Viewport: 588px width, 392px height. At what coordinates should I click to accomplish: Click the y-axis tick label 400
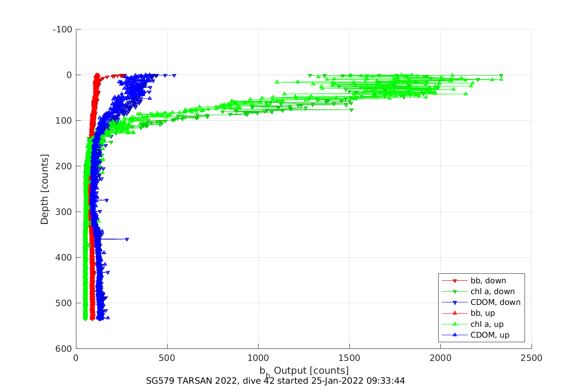64,258
